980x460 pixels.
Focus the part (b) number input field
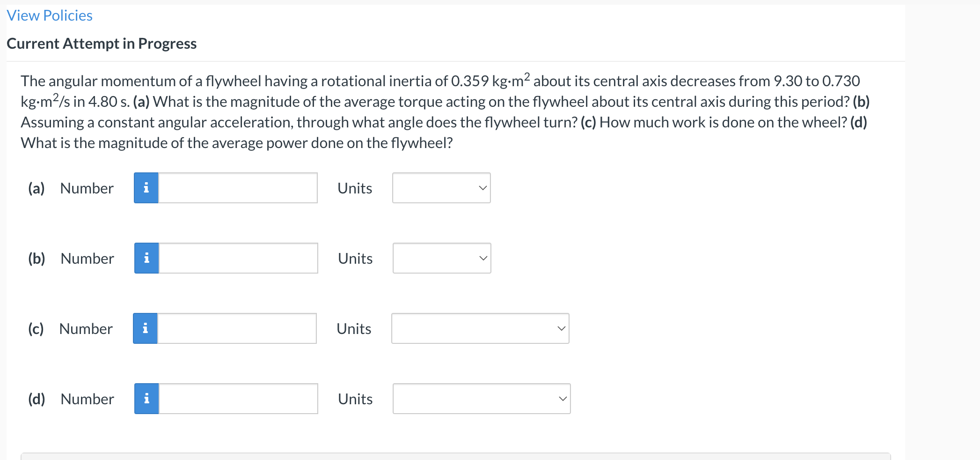pyautogui.click(x=238, y=258)
